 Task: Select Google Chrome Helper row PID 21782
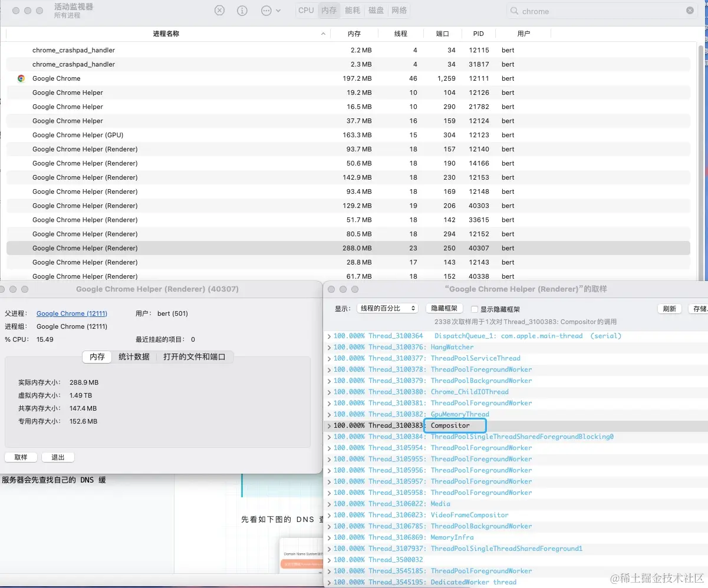[x=348, y=107]
